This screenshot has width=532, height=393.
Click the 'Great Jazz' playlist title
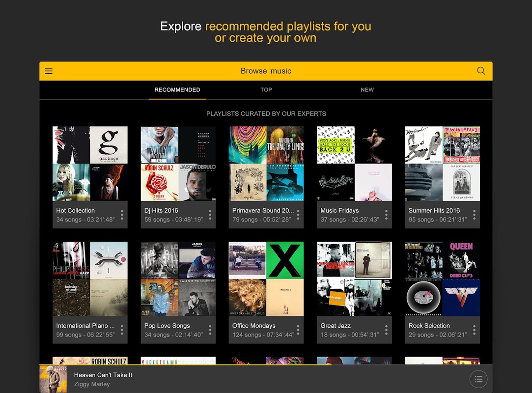click(336, 326)
